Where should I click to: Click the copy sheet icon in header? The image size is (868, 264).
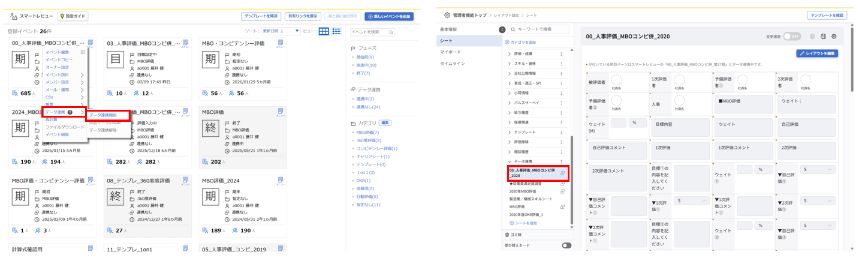[823, 36]
